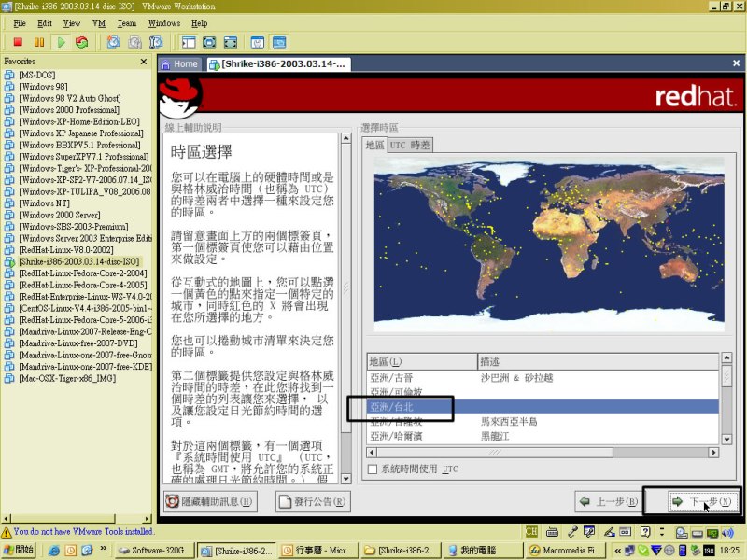Select [RedHat-Linux-V8.0-2002] in Favorites

(66, 250)
